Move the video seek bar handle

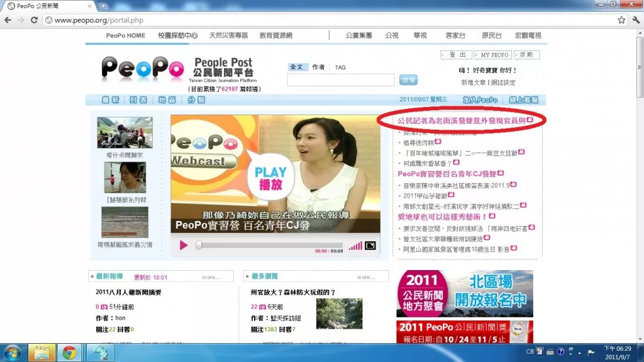coord(199,245)
